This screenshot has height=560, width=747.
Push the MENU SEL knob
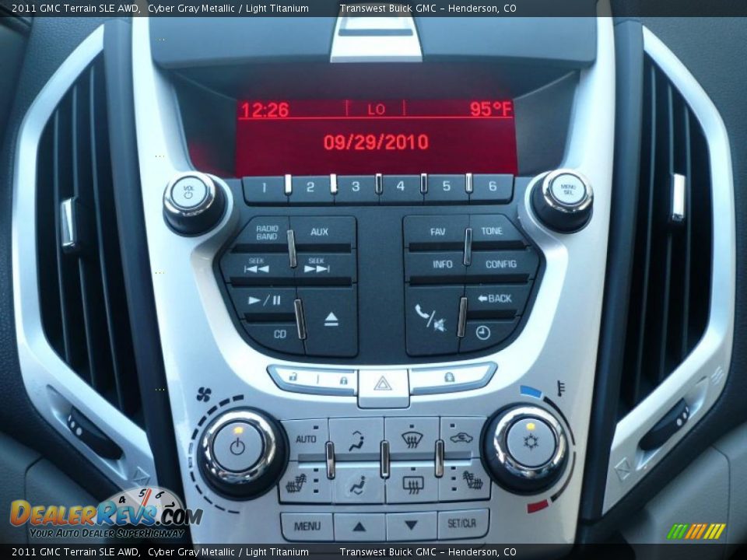pos(567,190)
